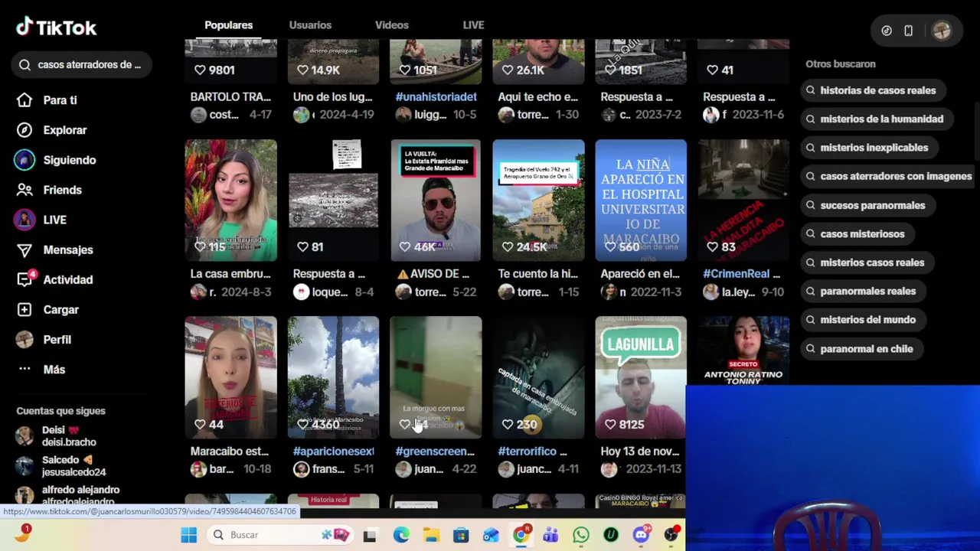
Task: Open Microsoft Store from the taskbar
Action: 461,535
